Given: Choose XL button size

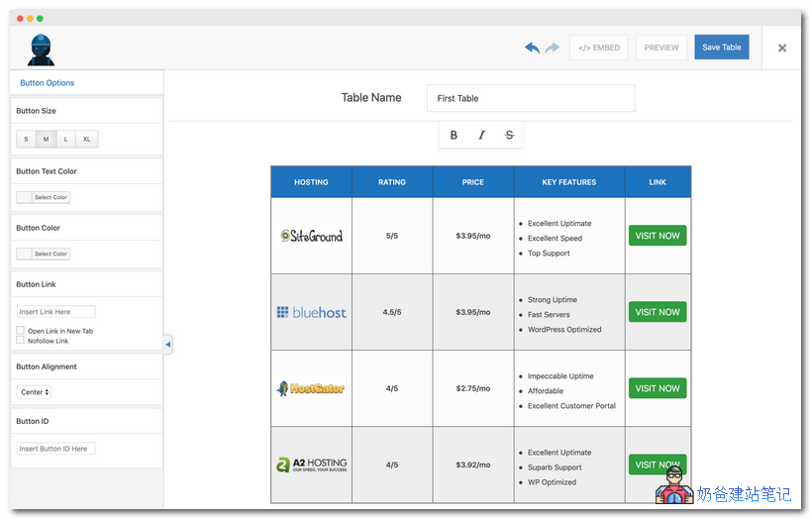Looking at the screenshot, I should pyautogui.click(x=87, y=139).
